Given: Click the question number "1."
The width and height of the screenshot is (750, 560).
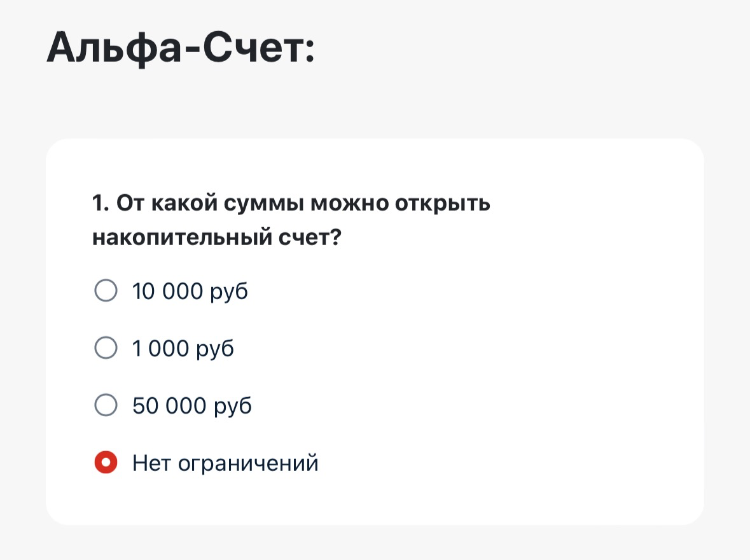Looking at the screenshot, I should (x=101, y=204).
